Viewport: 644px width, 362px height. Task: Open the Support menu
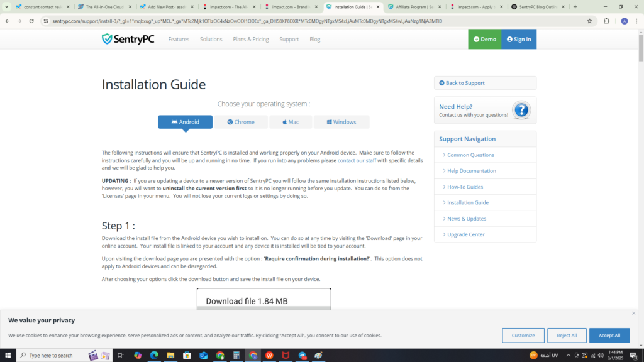coord(289,40)
